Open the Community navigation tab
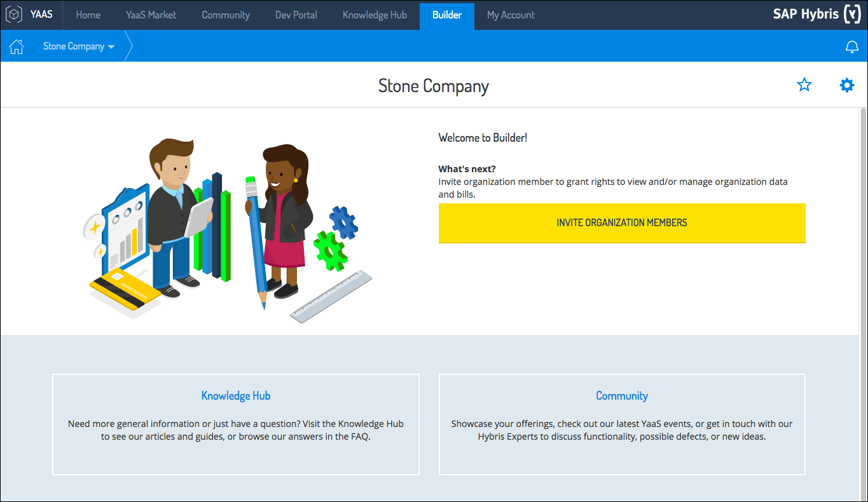 (226, 15)
